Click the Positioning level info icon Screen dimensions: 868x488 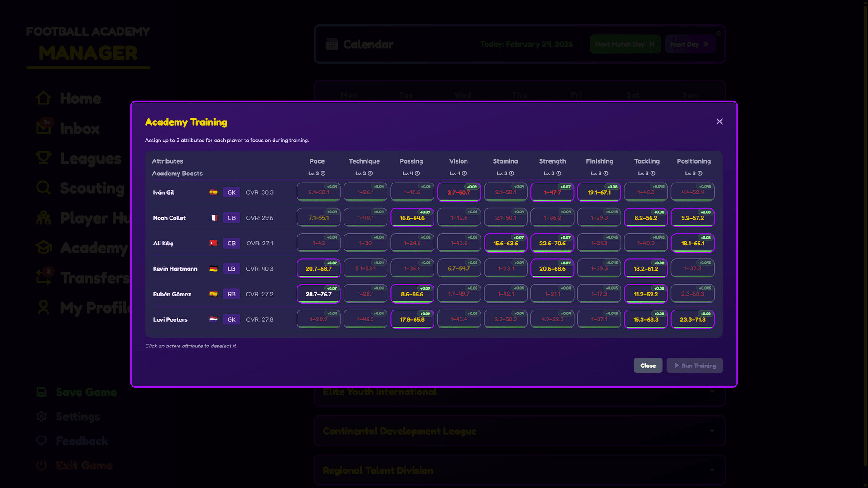click(700, 174)
